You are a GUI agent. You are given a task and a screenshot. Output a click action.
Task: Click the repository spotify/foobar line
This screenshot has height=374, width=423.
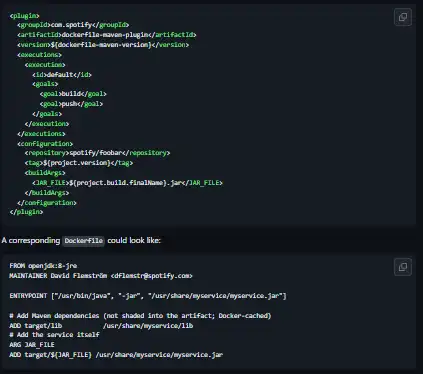[x=97, y=153]
